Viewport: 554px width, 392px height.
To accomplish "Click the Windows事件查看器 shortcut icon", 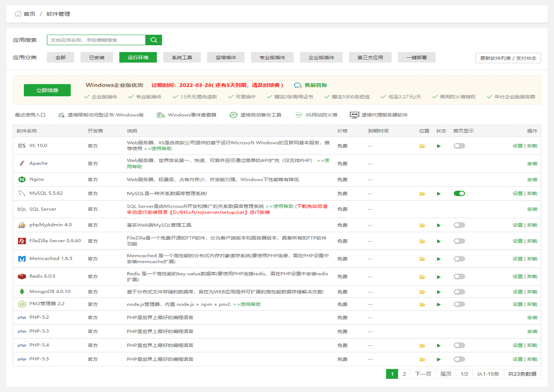I will [x=161, y=115].
